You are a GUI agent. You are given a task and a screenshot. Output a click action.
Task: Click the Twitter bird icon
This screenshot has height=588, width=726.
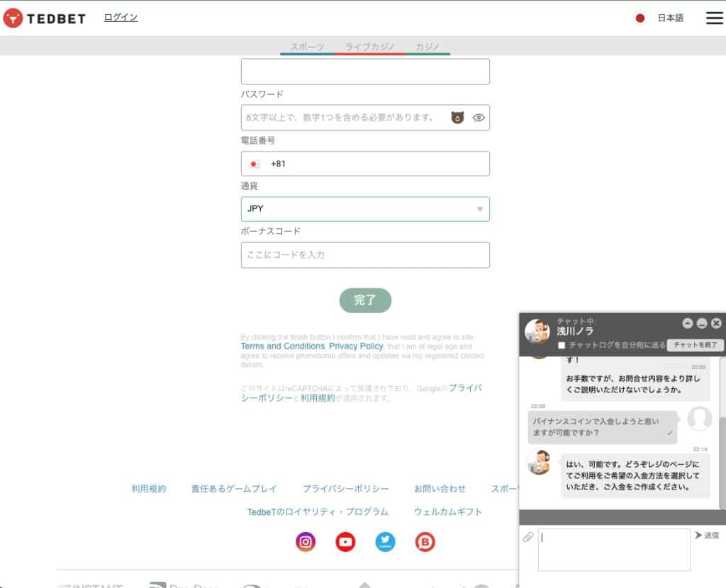[385, 541]
